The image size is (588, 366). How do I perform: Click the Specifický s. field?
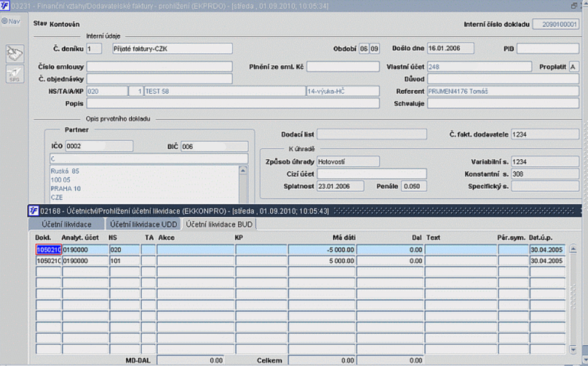tap(545, 186)
